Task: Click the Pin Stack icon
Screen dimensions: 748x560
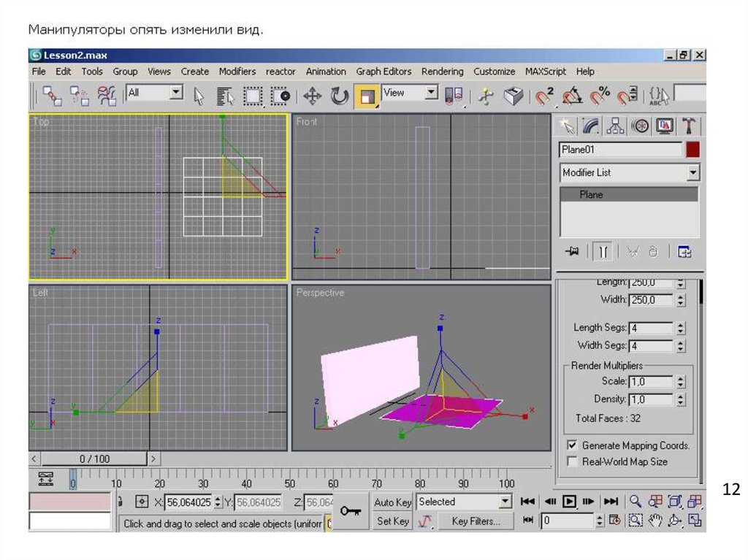Action: pos(572,251)
